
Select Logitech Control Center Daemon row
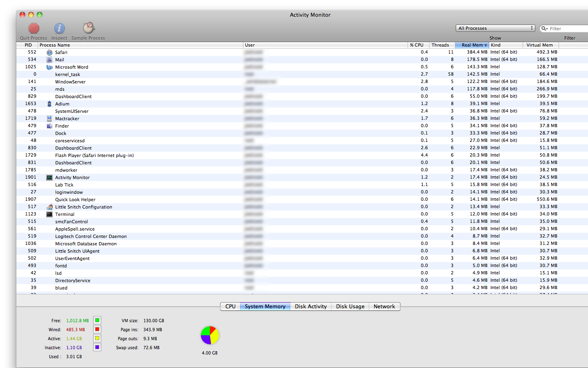click(302, 236)
